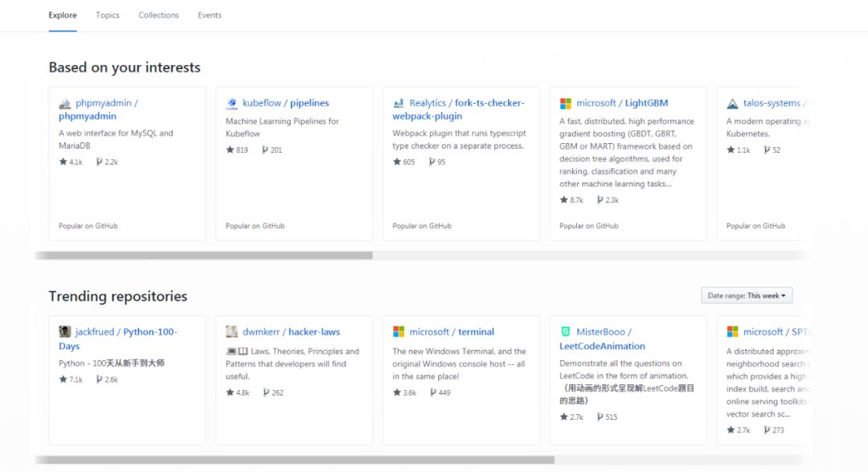
Task: Click the Realytics avatar icon
Action: [x=399, y=104]
